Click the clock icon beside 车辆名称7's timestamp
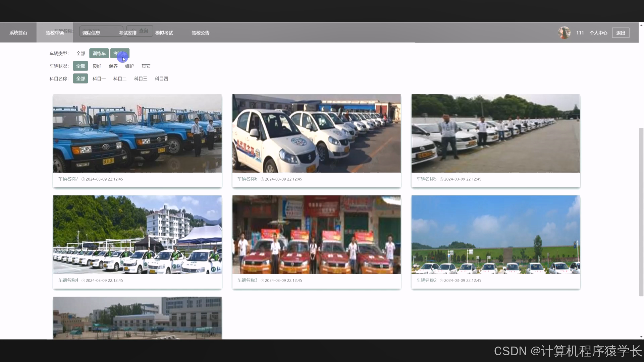This screenshot has width=644, height=362. tap(83, 179)
